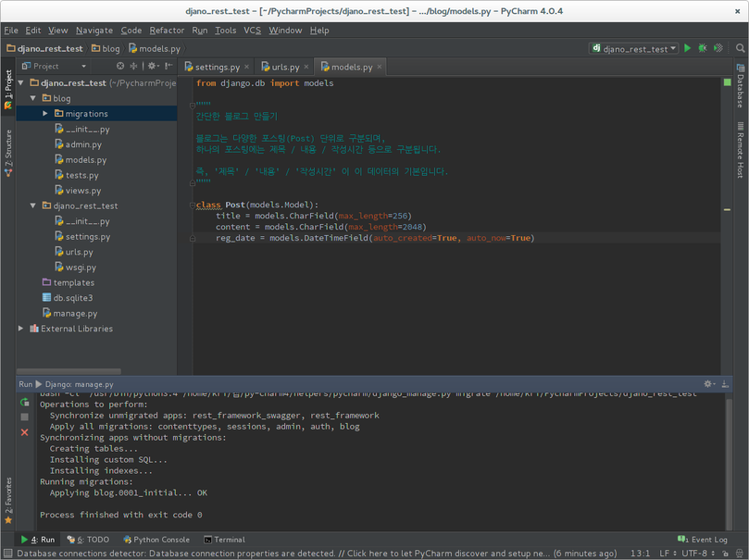Open the Navigate menu
The image size is (749, 560).
click(94, 30)
